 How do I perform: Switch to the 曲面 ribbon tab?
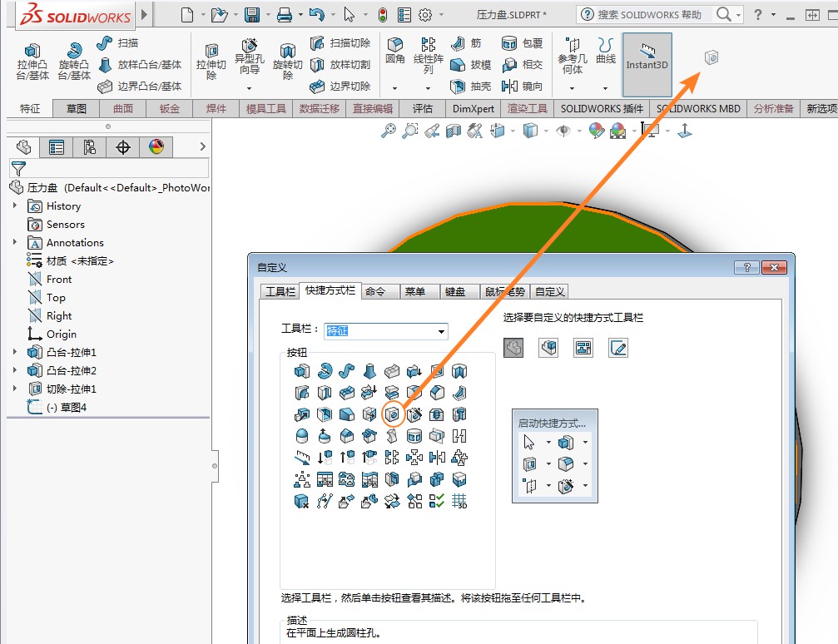point(123,108)
